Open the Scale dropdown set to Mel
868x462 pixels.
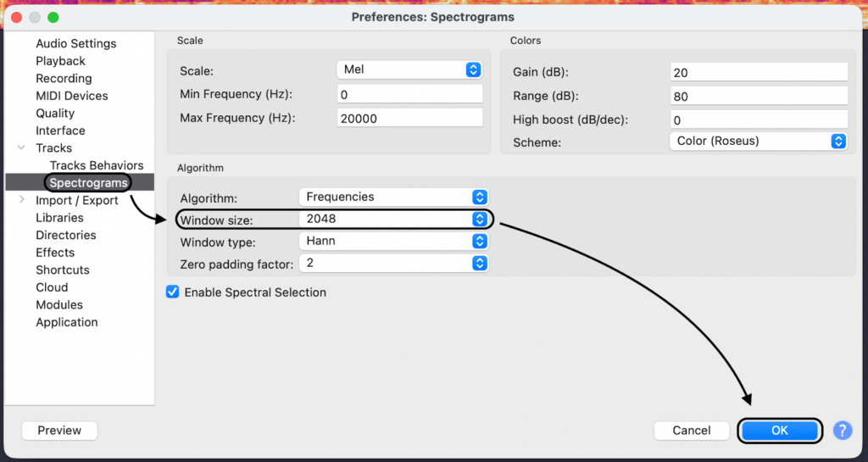click(410, 70)
